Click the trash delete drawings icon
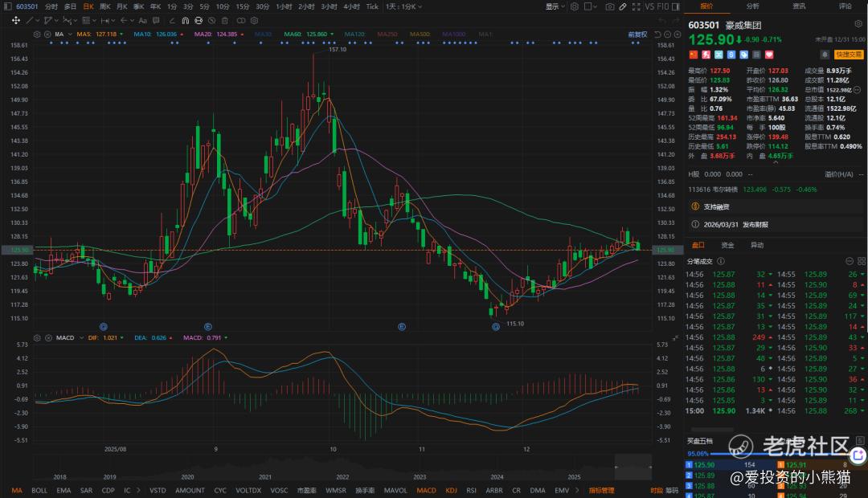 pos(225,20)
